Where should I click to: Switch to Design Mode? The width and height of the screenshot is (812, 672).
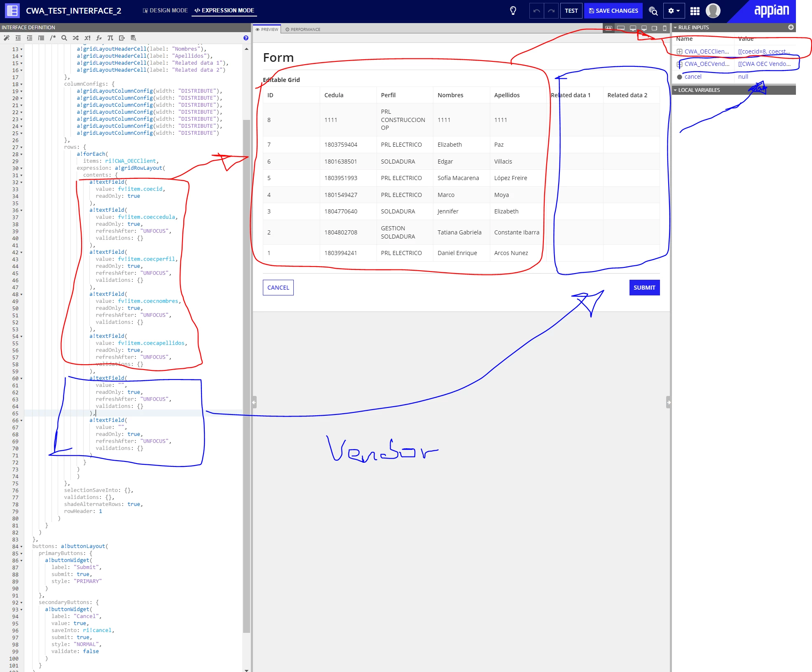[165, 10]
